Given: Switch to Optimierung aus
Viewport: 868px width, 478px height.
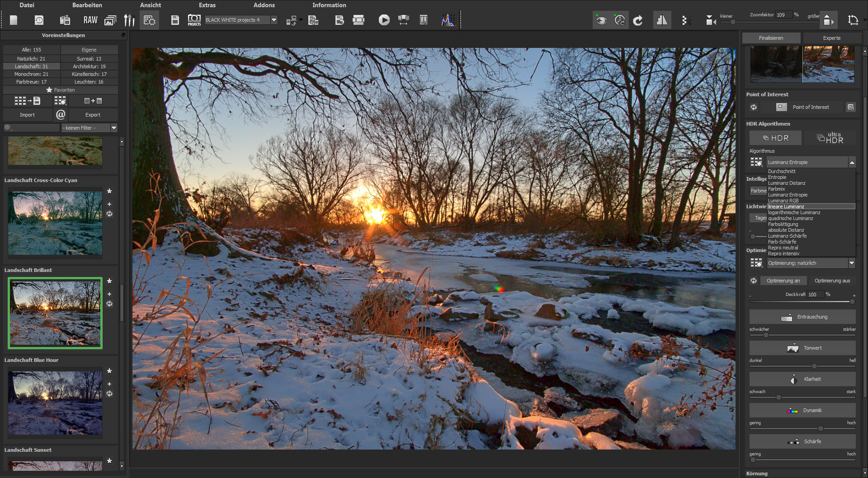Looking at the screenshot, I should click(832, 281).
